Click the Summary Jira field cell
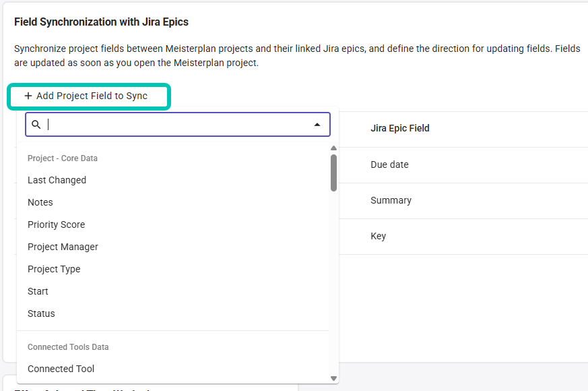The image size is (588, 391). coord(391,200)
